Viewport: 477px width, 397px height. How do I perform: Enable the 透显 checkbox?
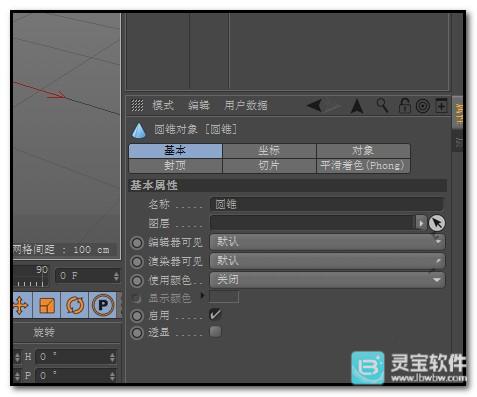215,332
